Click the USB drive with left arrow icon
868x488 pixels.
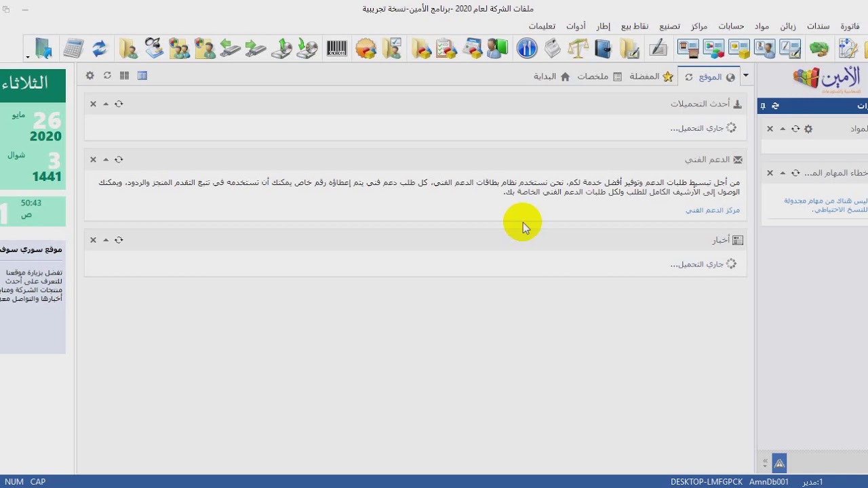point(230,49)
